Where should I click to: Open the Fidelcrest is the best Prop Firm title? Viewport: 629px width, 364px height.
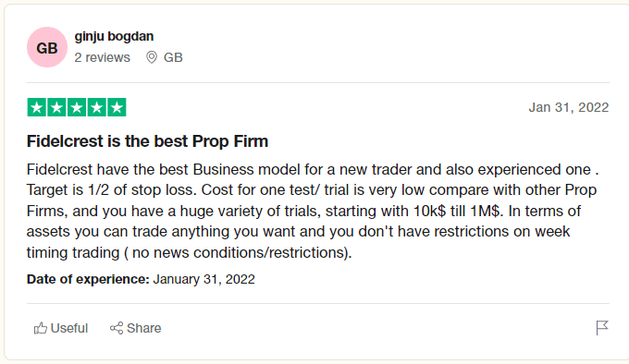coord(147,141)
